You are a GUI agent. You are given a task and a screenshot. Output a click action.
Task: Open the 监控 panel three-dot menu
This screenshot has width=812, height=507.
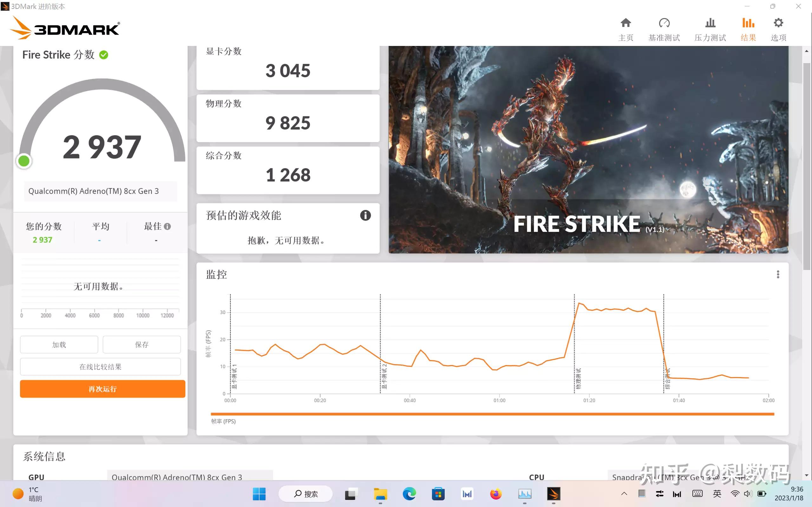pos(778,274)
